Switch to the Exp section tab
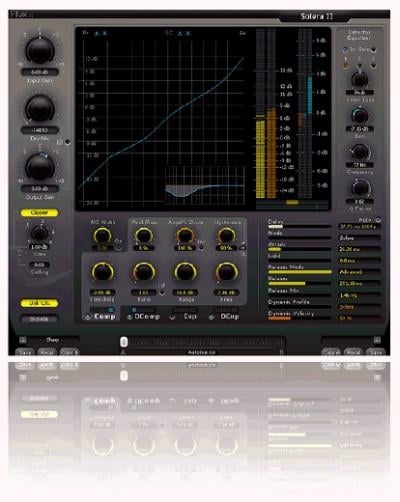This screenshot has height=502, width=400. pos(190,316)
